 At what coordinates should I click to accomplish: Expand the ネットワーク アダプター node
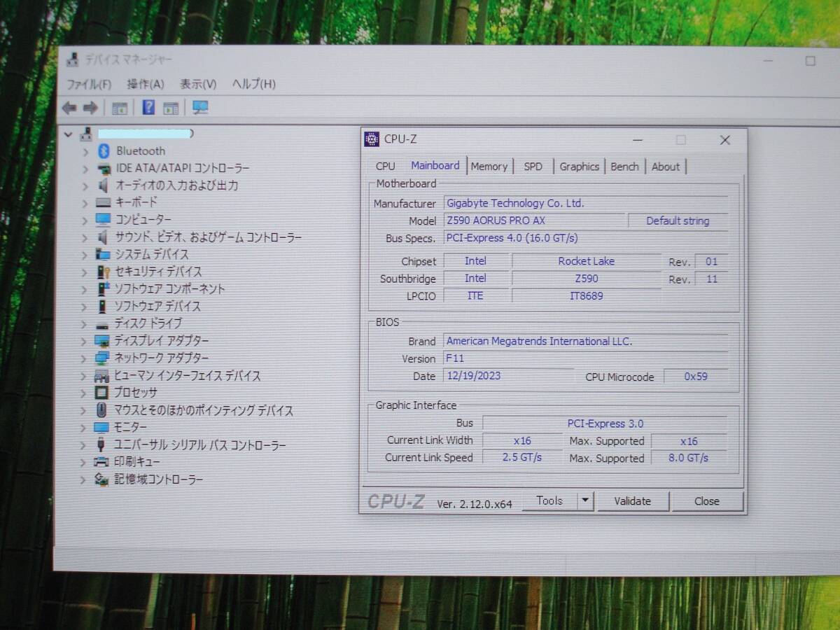(x=84, y=358)
